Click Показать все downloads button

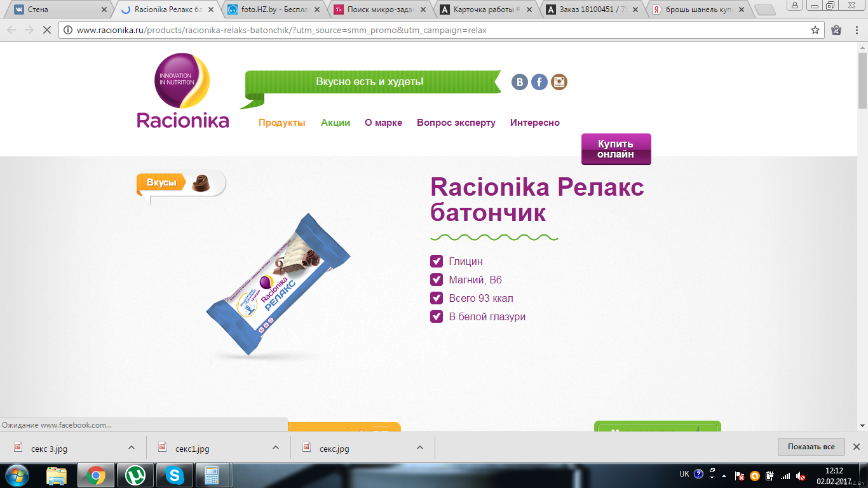(x=811, y=447)
